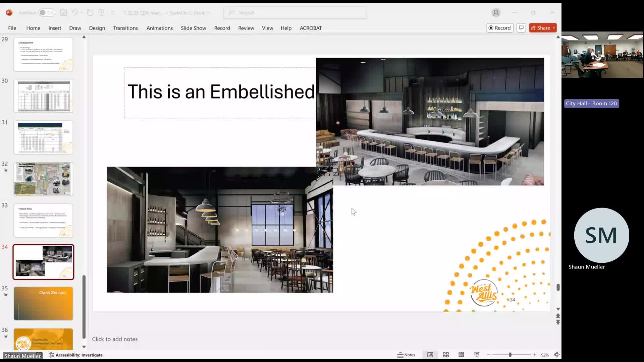Select Normal view button
The image size is (644, 362).
[x=430, y=355]
